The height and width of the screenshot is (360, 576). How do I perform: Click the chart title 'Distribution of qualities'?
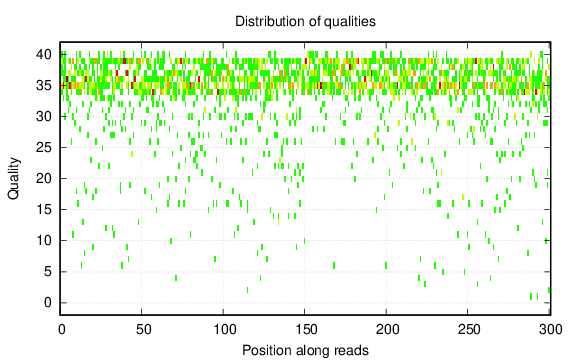coord(305,21)
